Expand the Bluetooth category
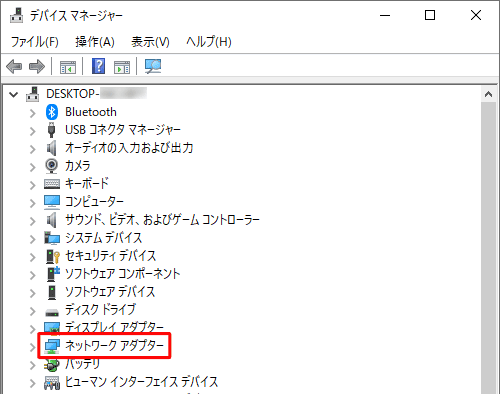Screen dimensions: 500x394 pyautogui.click(x=33, y=113)
